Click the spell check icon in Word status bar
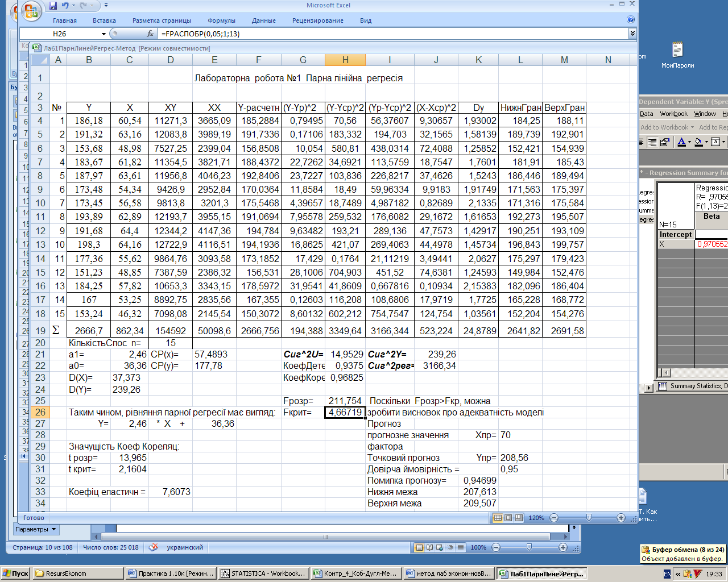Screen dimensions: 728x582 tap(153, 547)
